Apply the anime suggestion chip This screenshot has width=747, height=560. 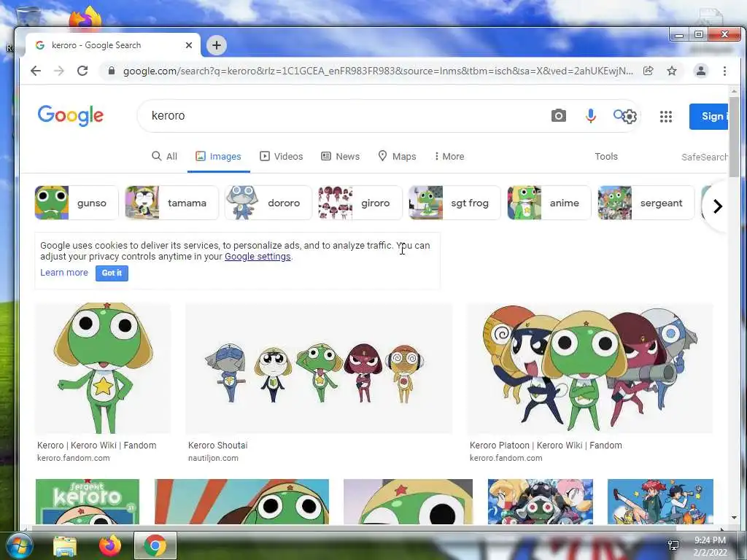click(549, 203)
